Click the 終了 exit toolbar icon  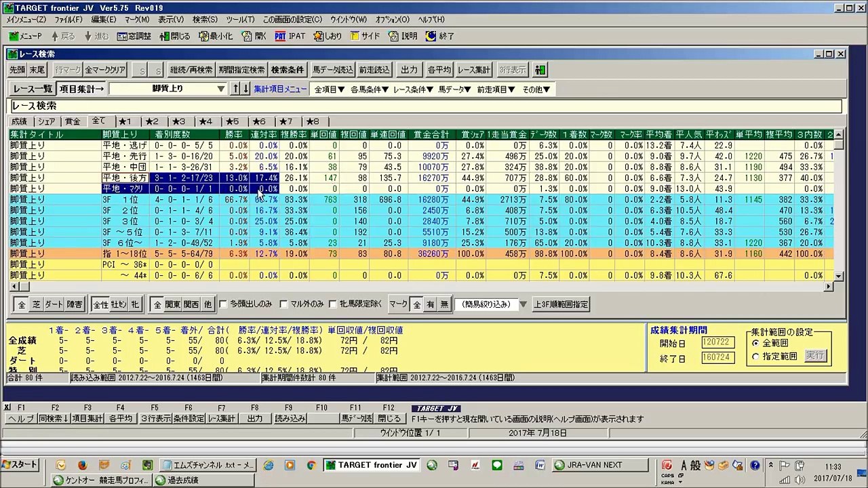tap(440, 36)
